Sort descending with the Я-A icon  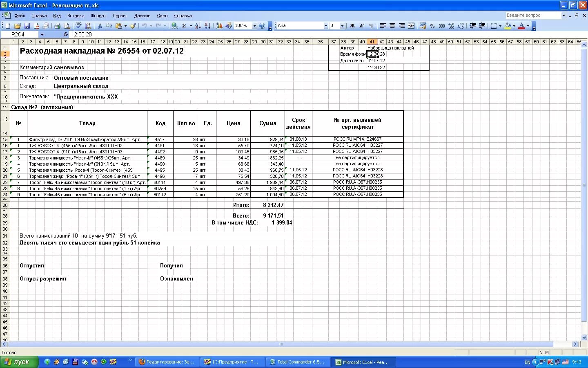click(x=207, y=26)
